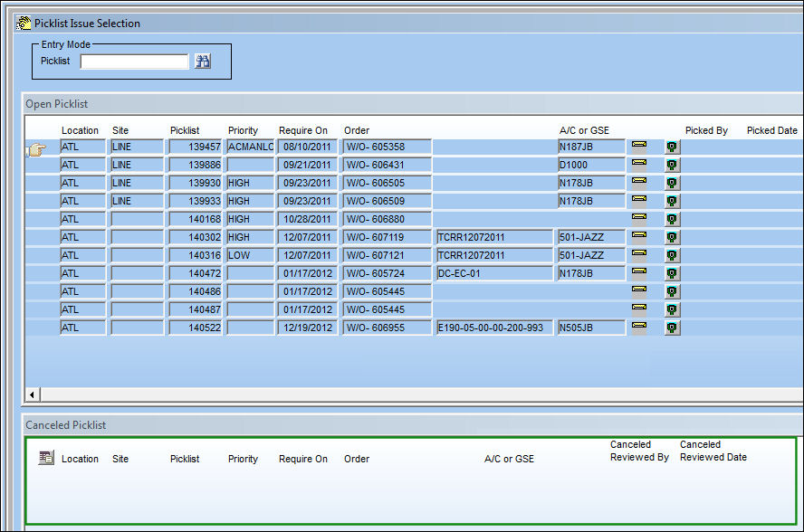The width and height of the screenshot is (804, 532).
Task: Click the TCRR12072011 cell in picklist 140302 row
Action: pyautogui.click(x=494, y=237)
